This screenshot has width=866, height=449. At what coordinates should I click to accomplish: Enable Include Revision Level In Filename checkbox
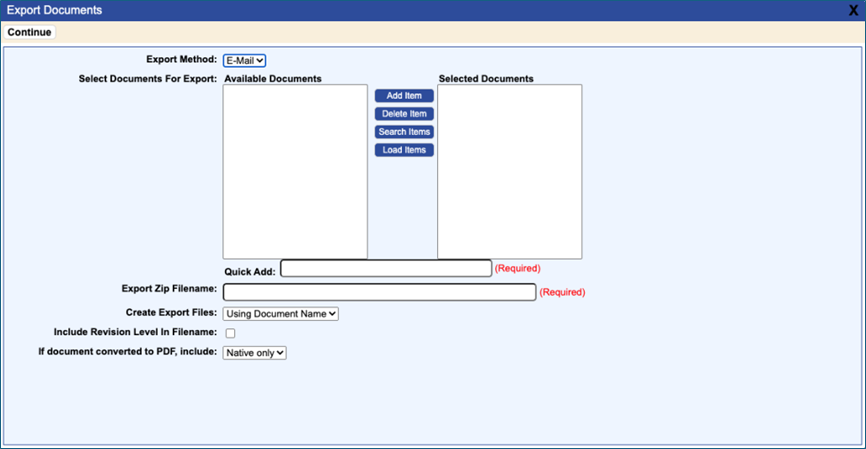[230, 333]
